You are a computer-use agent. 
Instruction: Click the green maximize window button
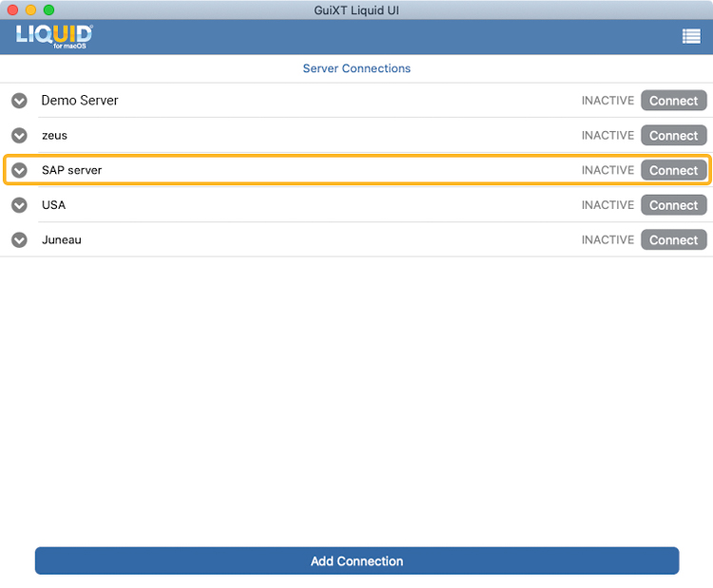(x=48, y=9)
